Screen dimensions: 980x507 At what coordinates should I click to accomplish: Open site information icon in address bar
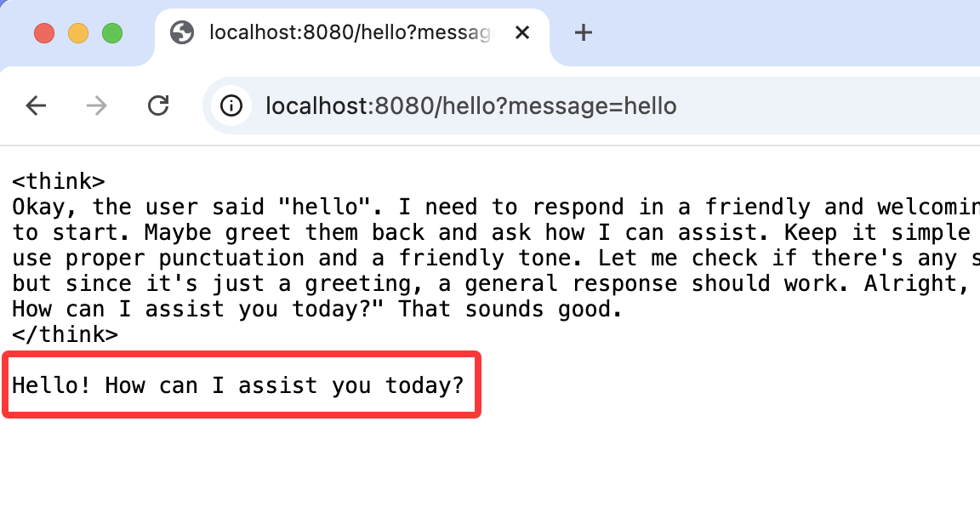(231, 105)
